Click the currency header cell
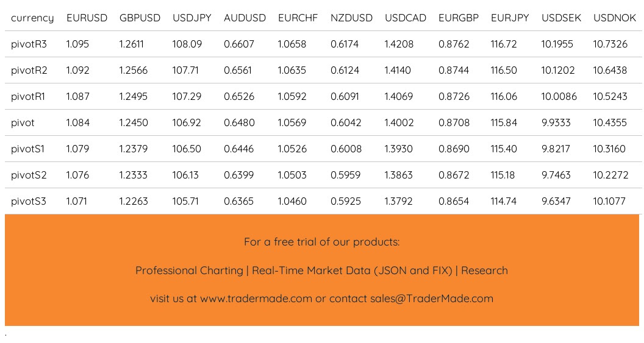Screen dimensions: 644x343 [32, 18]
